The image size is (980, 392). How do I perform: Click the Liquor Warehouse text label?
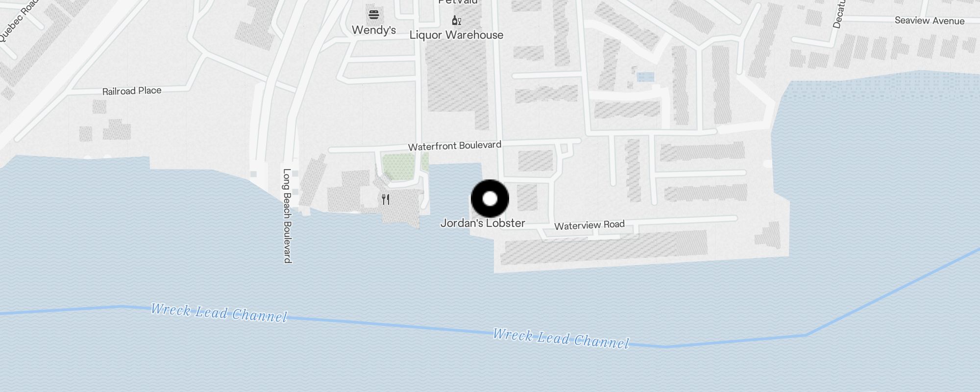pyautogui.click(x=456, y=35)
